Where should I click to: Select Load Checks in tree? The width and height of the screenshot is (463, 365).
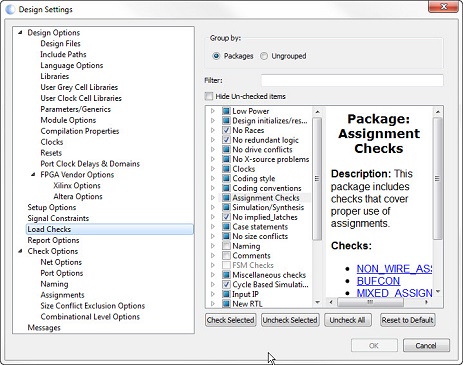pos(110,229)
